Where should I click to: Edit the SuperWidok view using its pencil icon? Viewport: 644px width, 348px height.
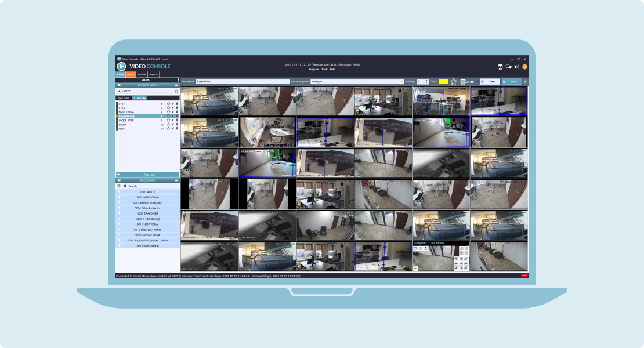tap(173, 115)
